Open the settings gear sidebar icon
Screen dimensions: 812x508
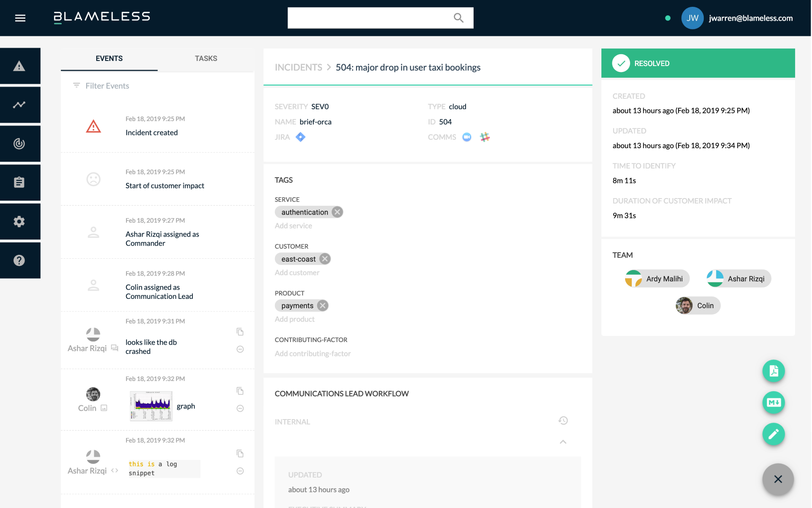(x=19, y=221)
